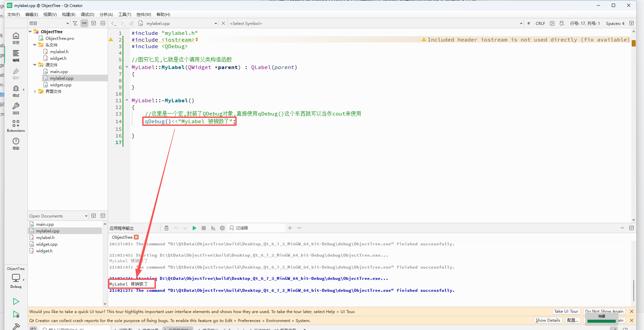The image size is (644, 330).
Task: Open ObjectTree.pro in the project tree
Action: [60, 38]
